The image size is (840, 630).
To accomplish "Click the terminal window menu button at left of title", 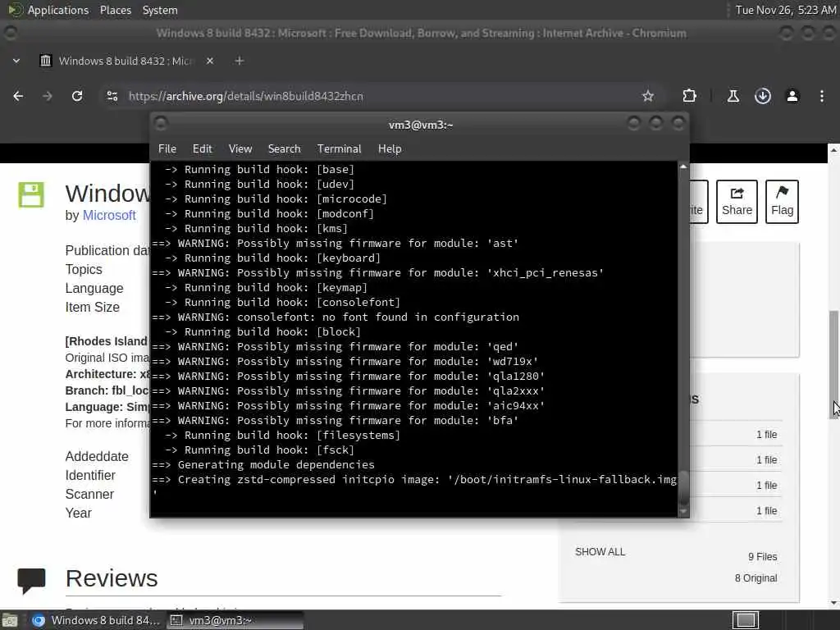I will click(161, 125).
